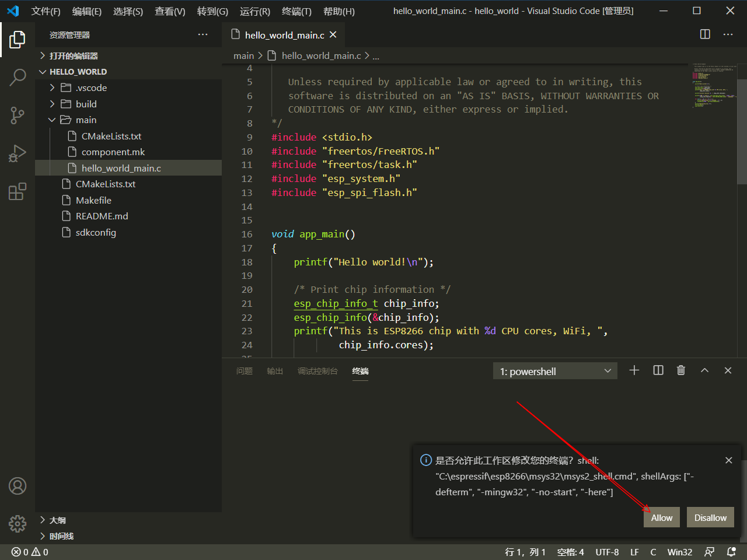The width and height of the screenshot is (747, 560).
Task: Maximize the panel with up chevron
Action: (704, 370)
